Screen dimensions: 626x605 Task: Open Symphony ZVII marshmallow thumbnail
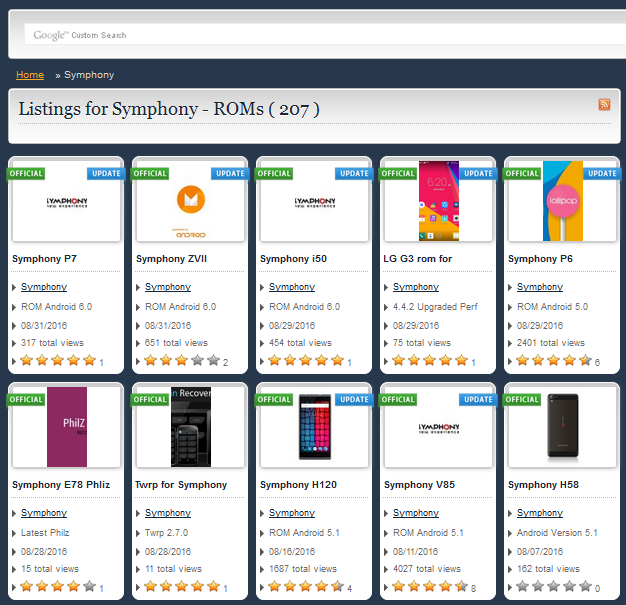coord(190,201)
